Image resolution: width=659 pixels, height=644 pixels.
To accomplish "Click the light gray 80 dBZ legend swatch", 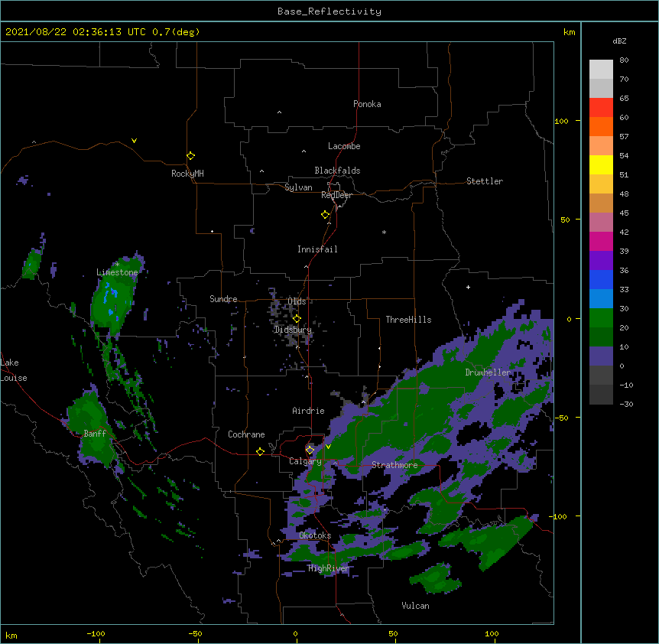I will pyautogui.click(x=601, y=69).
